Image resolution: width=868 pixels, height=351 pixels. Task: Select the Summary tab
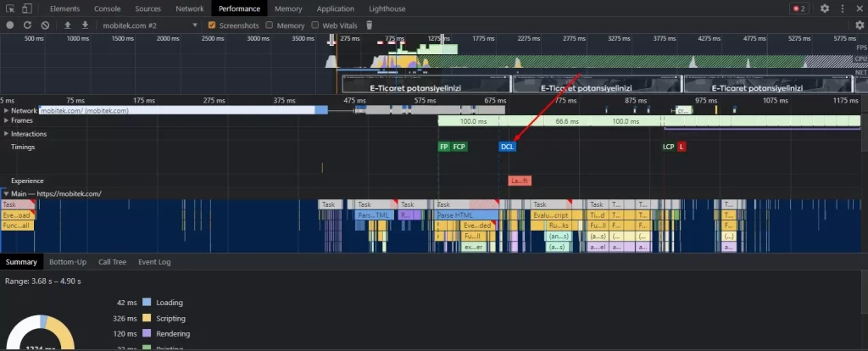(21, 262)
